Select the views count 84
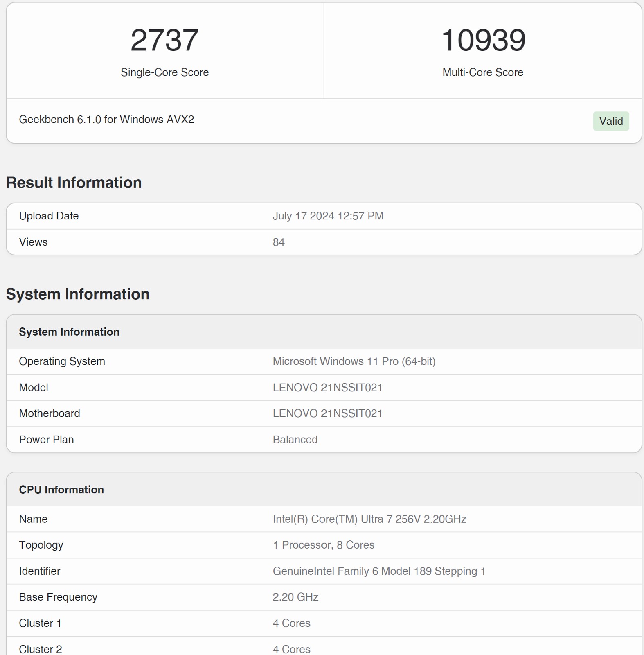Image resolution: width=644 pixels, height=655 pixels. tap(279, 242)
